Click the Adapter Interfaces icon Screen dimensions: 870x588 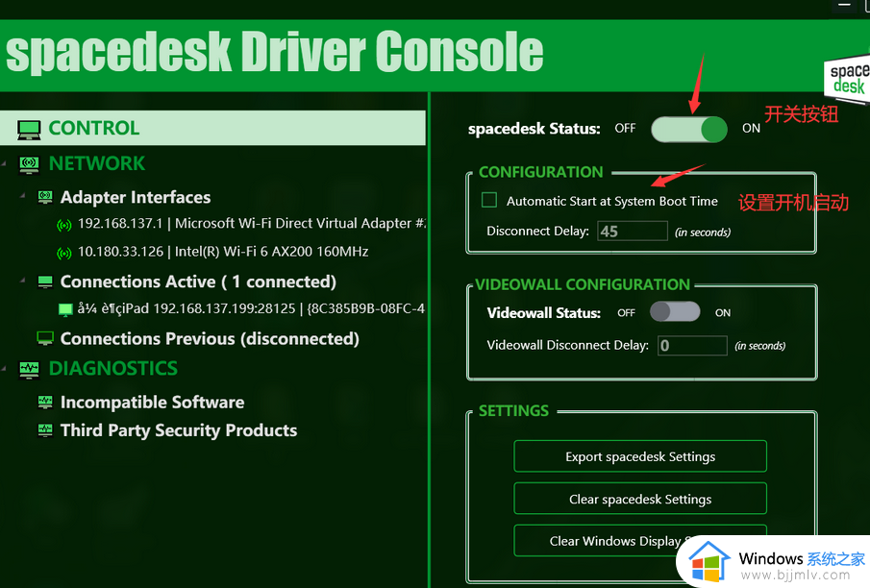[x=45, y=197]
